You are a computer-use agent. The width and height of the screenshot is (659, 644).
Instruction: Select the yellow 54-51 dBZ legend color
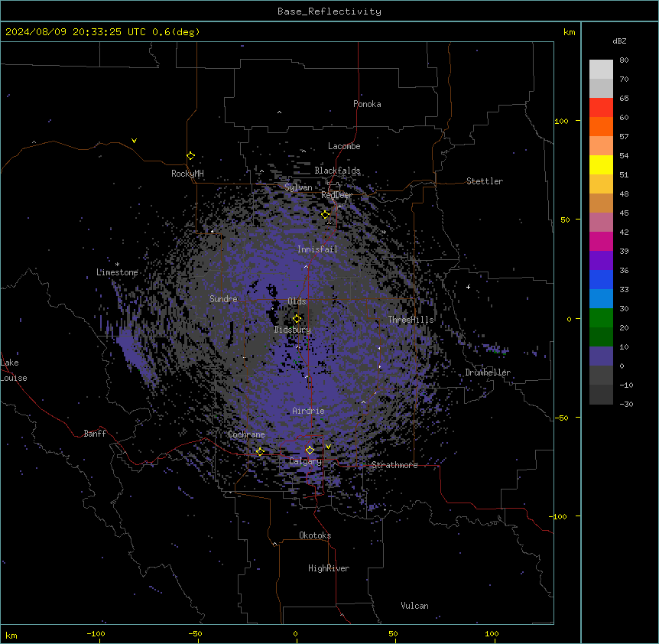point(601,164)
